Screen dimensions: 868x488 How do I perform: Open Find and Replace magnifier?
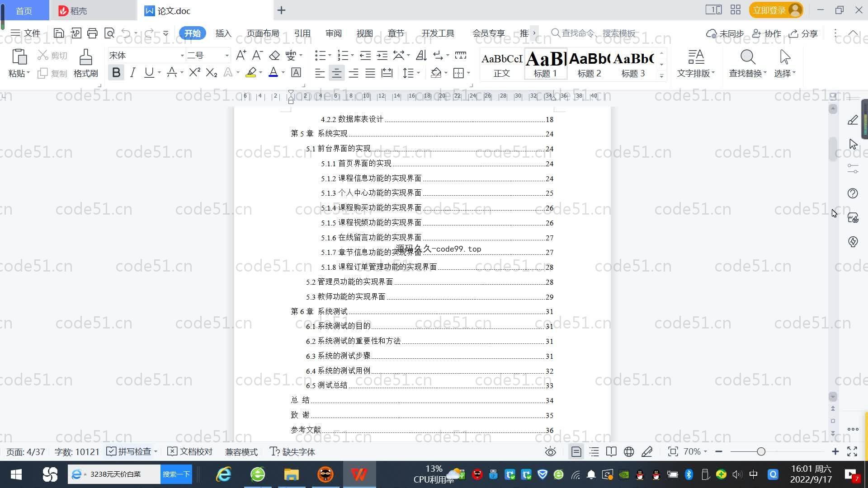click(748, 57)
